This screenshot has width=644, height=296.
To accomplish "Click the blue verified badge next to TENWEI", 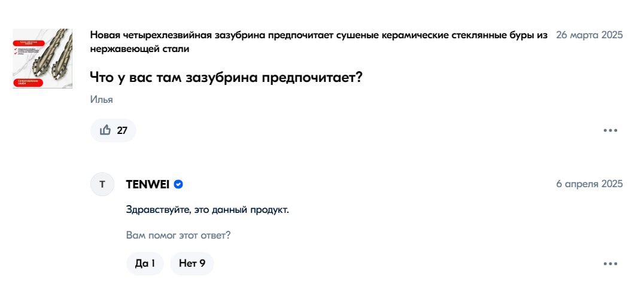I will click(x=178, y=184).
